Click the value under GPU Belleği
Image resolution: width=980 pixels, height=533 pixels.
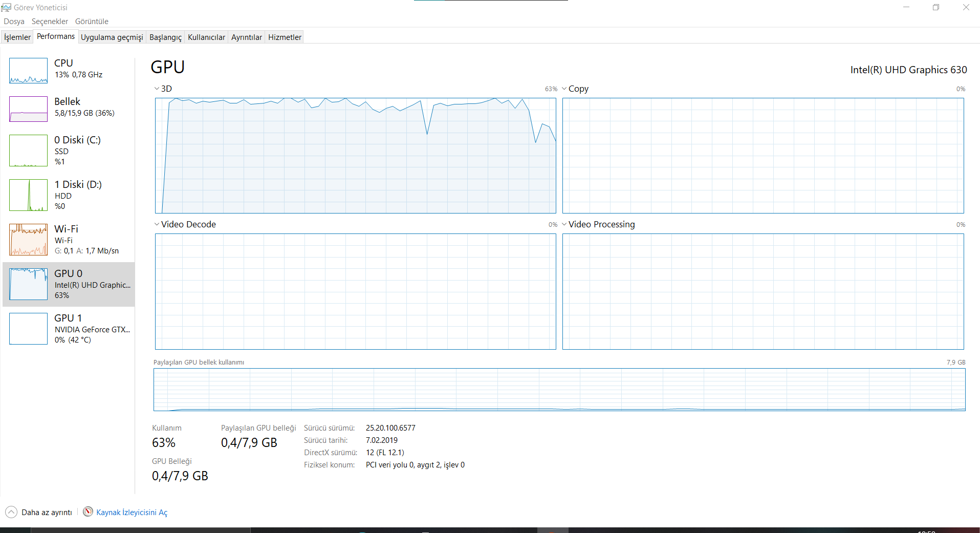(x=180, y=476)
